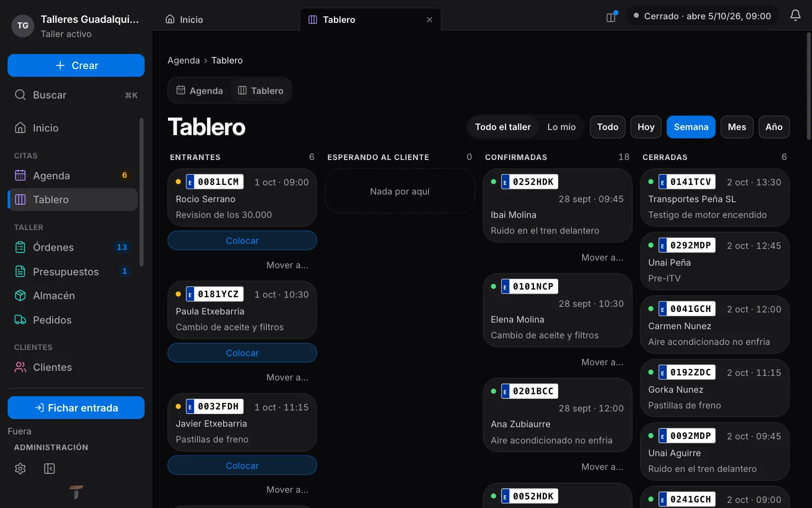The height and width of the screenshot is (508, 812).
Task: Go to Inicio in the sidebar
Action: [73, 128]
